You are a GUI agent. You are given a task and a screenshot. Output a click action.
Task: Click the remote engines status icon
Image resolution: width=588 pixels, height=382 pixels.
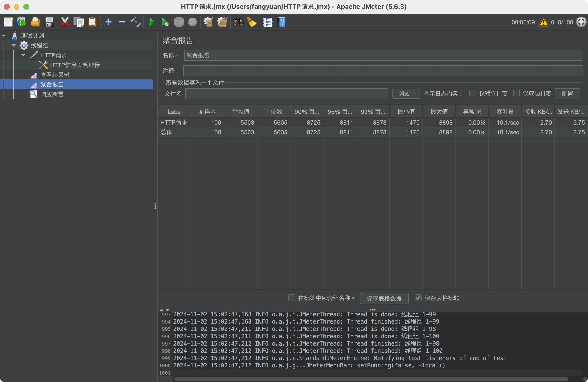[581, 22]
